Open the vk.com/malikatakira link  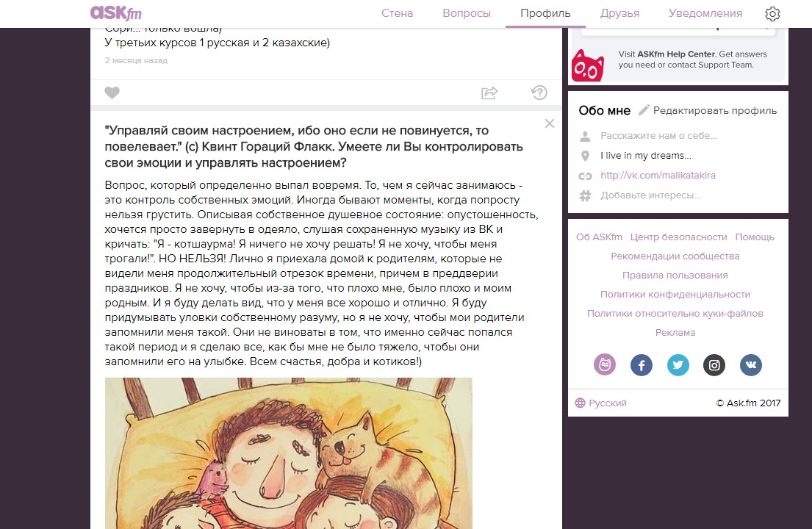[658, 176]
